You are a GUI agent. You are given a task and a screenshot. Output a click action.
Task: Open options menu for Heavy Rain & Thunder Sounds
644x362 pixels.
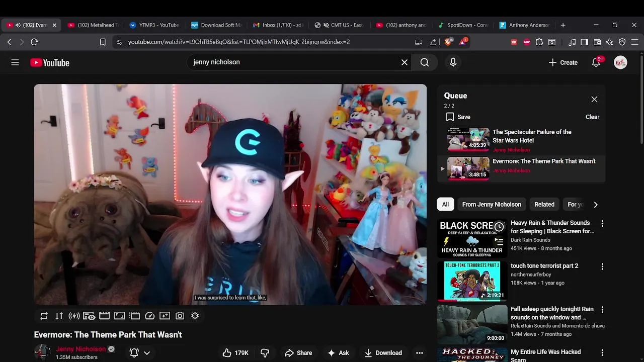(602, 223)
